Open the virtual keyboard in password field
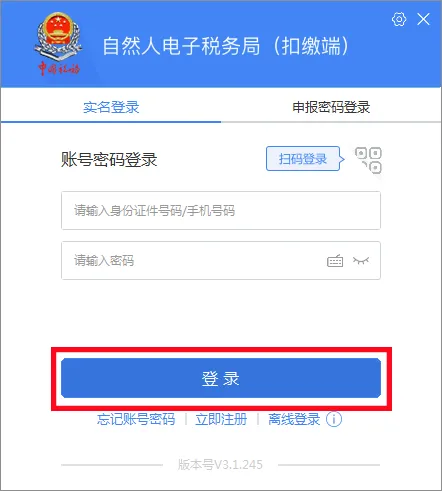This screenshot has width=442, height=491. pyautogui.click(x=335, y=261)
